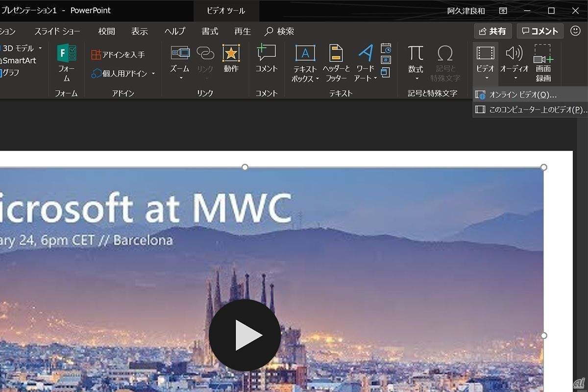Viewport: 588px width, 392px height.
Task: Click the Comments (コメント) button at top right
Action: 540,31
